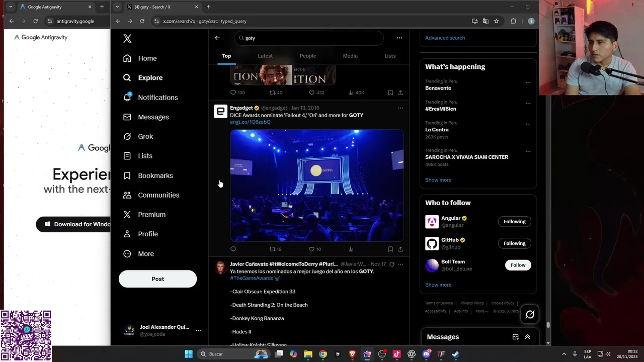
Task: Bookmark the Engadget post
Action: pyautogui.click(x=390, y=249)
